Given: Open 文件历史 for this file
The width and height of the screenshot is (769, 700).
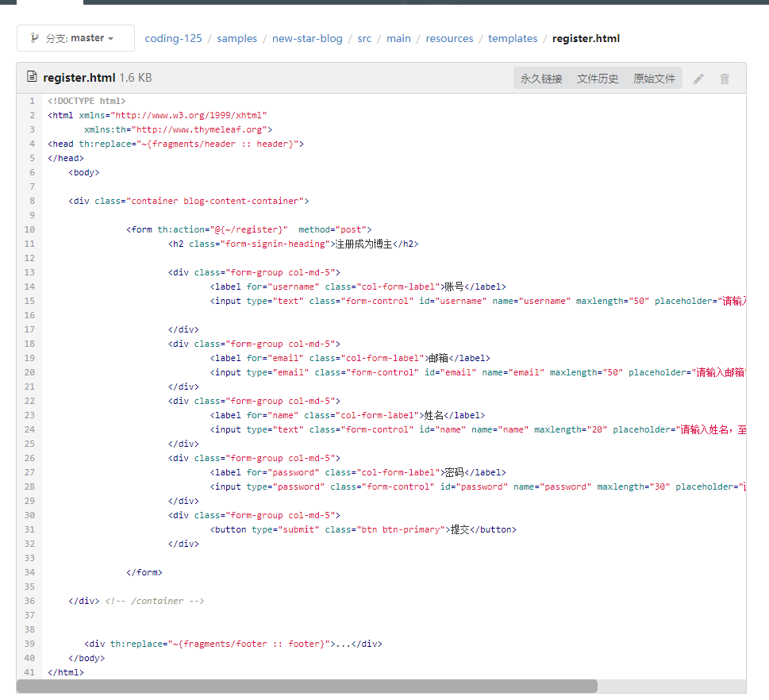Looking at the screenshot, I should (598, 79).
